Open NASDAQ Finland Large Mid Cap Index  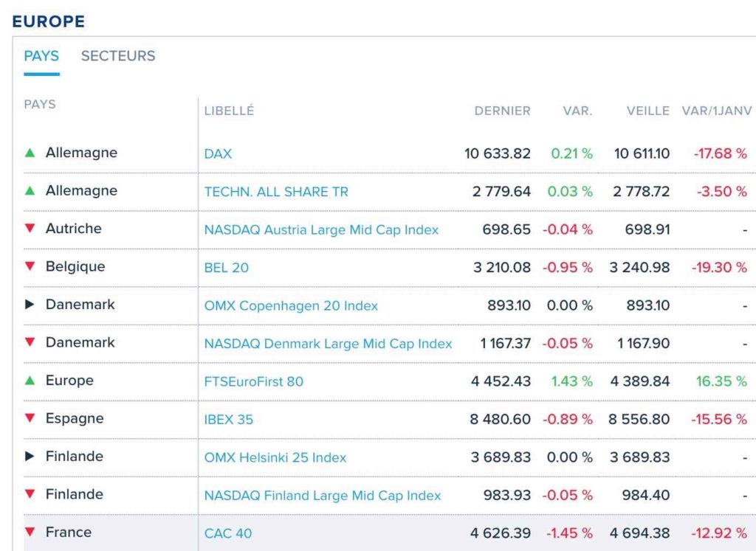point(323,495)
